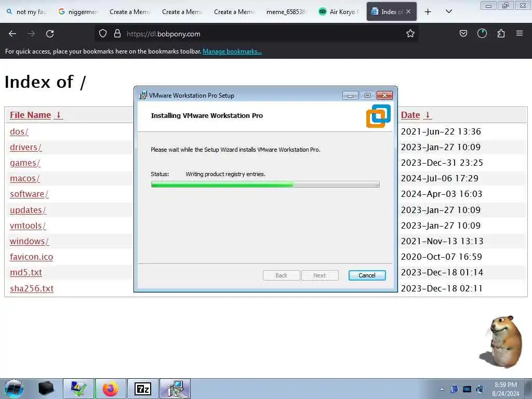Switch to the 'not my fau' tab
This screenshot has height=399, width=532.
[x=26, y=12]
